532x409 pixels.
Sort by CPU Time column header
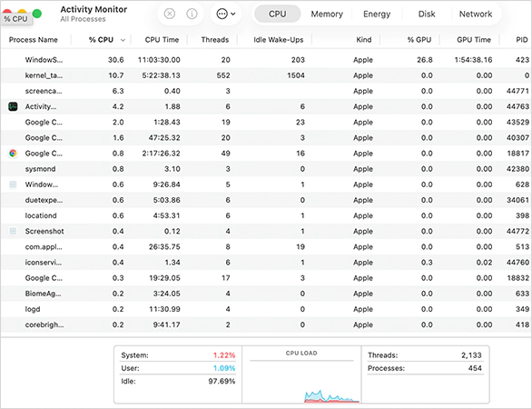162,40
